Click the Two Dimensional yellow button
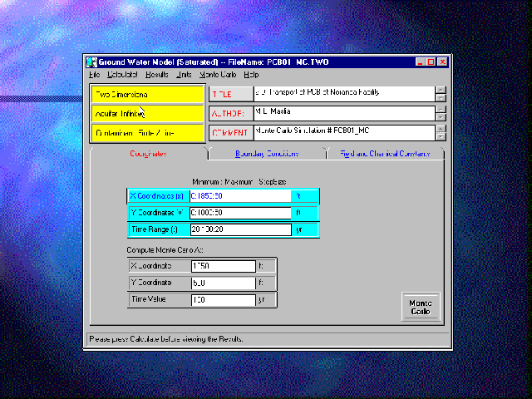532x399 pixels. point(147,94)
